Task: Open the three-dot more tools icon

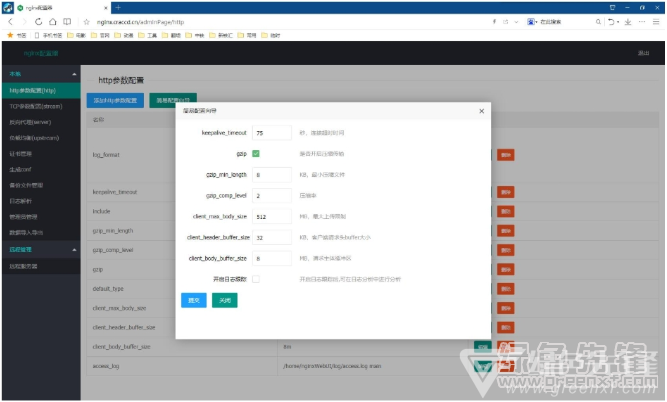Action: coord(642,22)
